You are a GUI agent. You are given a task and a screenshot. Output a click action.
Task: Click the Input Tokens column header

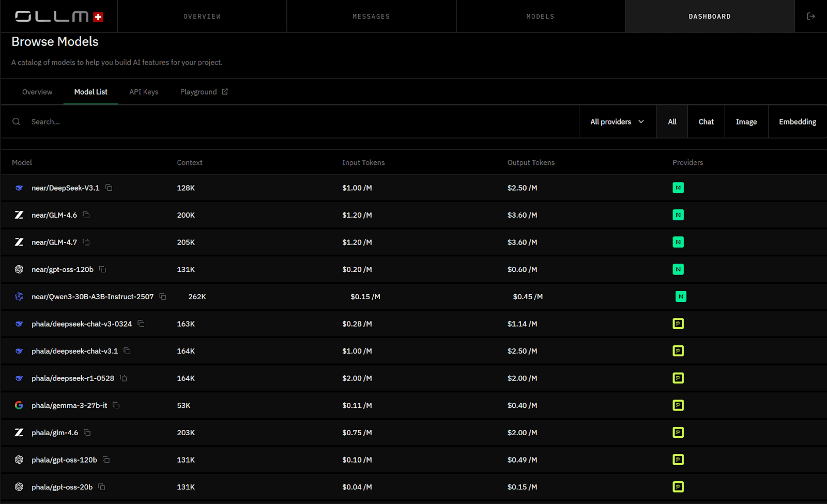pos(363,162)
